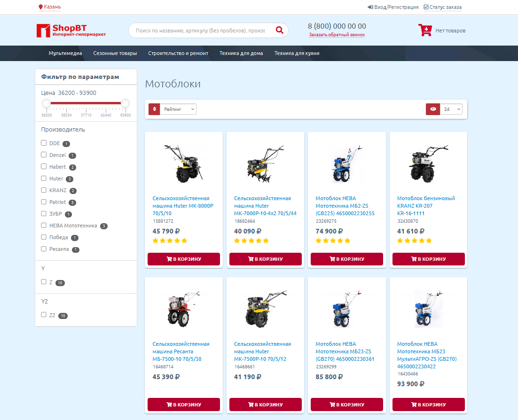Enable the Habert manufacturer filter
The height and width of the screenshot is (420, 518).
point(44,166)
